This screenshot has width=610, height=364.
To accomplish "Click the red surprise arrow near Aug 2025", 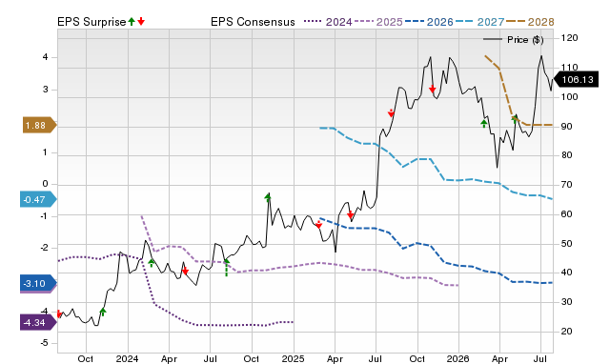I will coord(391,113).
